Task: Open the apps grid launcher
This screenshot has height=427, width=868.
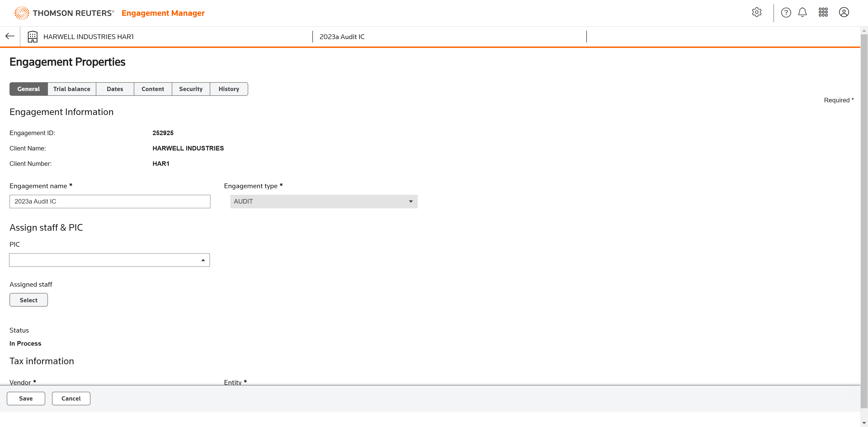Action: point(823,12)
